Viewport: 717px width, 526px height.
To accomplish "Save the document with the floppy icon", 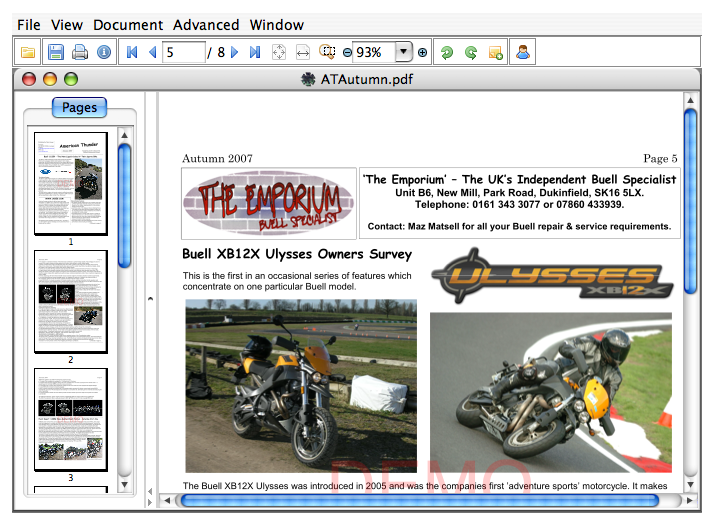I will (x=55, y=52).
